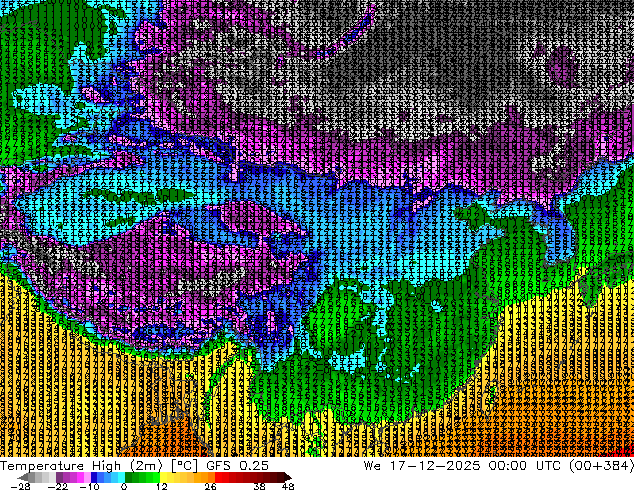Click the '00:00 UTC' time text
634x490 pixels.
[524, 466]
